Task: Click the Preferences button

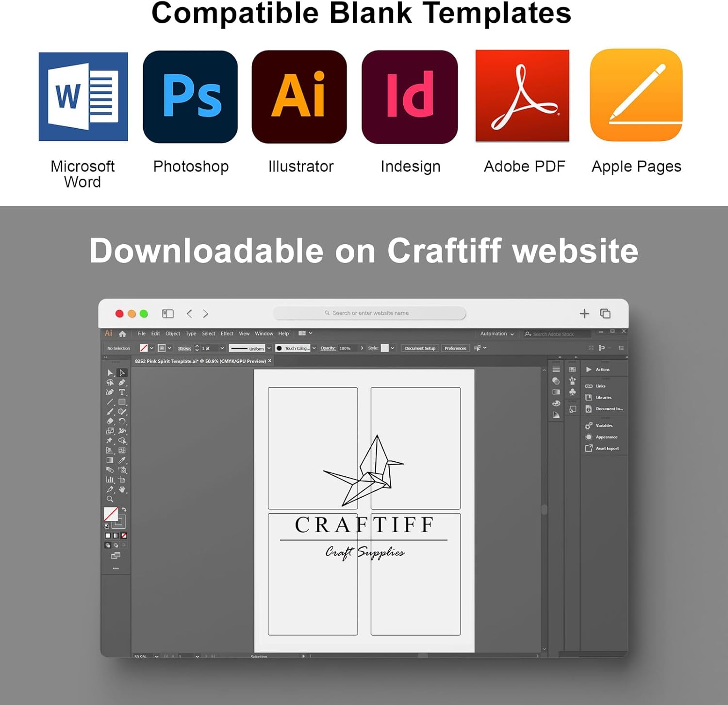Action: coord(455,348)
